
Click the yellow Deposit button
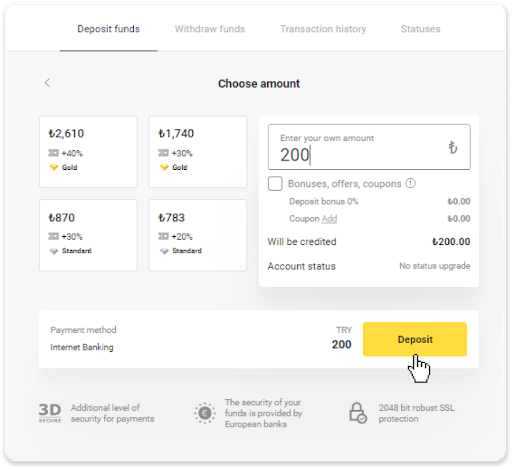pyautogui.click(x=415, y=339)
